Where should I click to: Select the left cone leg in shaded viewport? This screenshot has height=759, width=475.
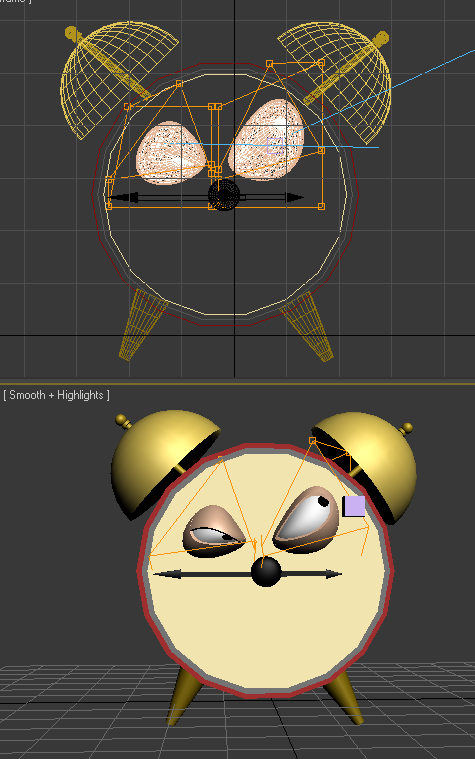pyautogui.click(x=184, y=696)
